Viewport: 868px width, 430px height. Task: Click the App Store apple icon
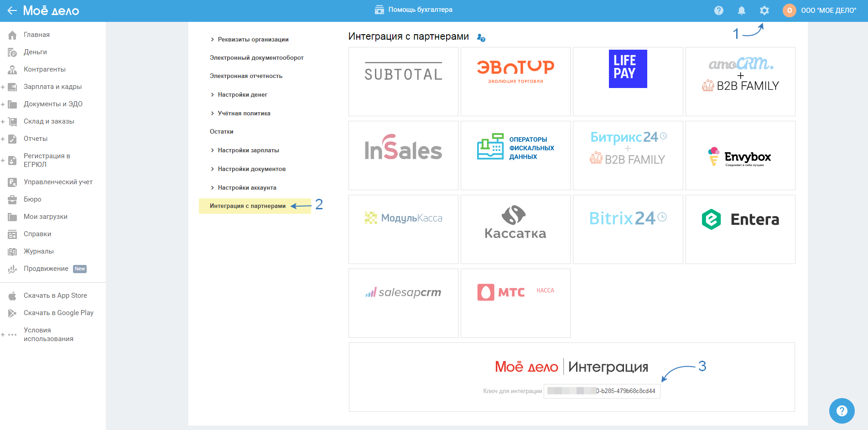click(x=12, y=296)
